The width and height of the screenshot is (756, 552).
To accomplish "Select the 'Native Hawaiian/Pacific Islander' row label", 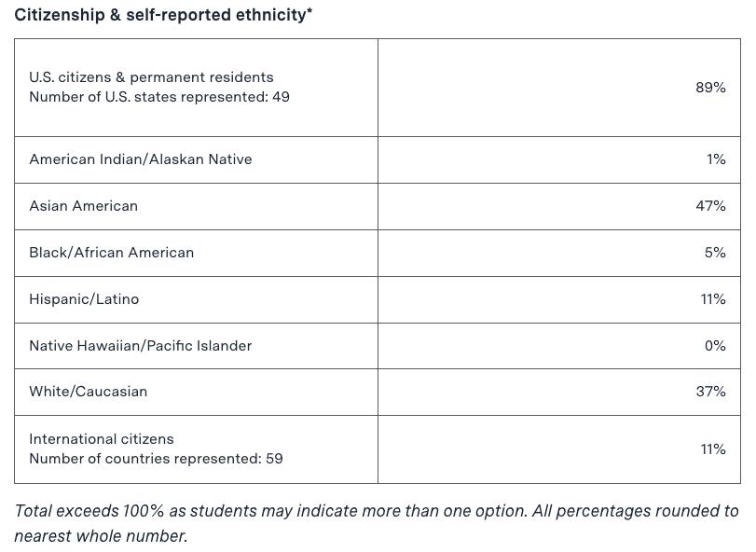I will tap(141, 346).
